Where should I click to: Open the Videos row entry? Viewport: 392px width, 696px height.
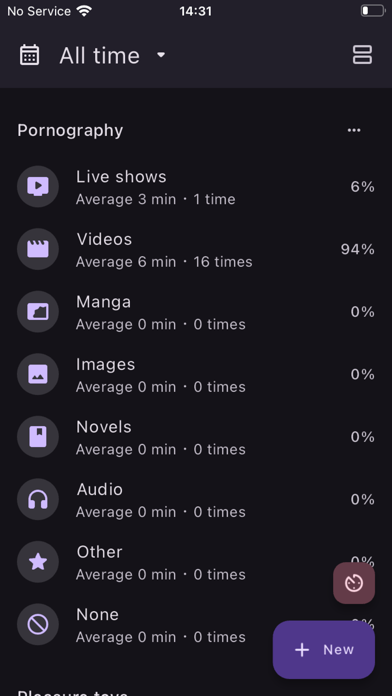point(196,249)
